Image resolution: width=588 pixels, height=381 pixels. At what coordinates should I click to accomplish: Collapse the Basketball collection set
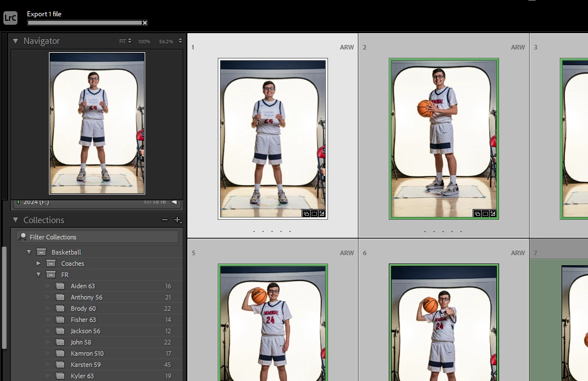point(29,252)
